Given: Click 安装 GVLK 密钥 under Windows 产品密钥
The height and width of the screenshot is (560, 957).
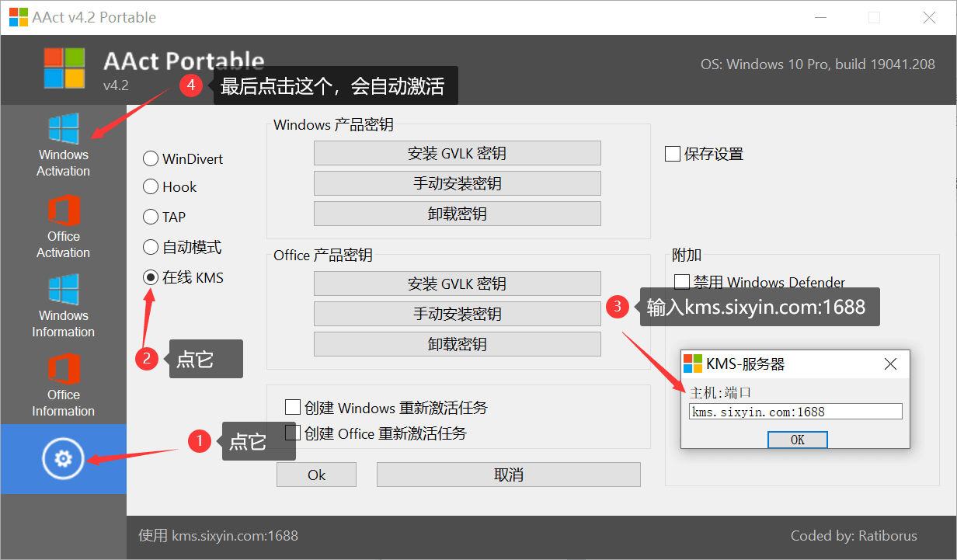Looking at the screenshot, I should click(x=457, y=153).
